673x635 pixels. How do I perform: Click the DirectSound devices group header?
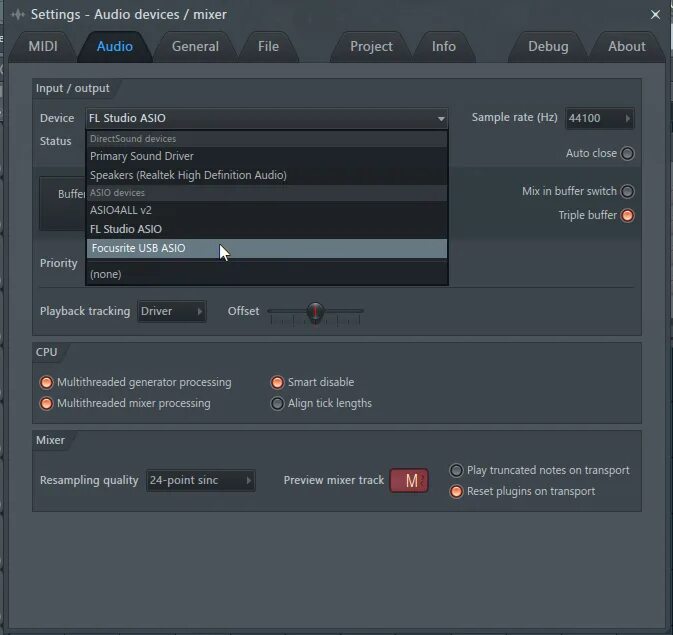click(267, 139)
